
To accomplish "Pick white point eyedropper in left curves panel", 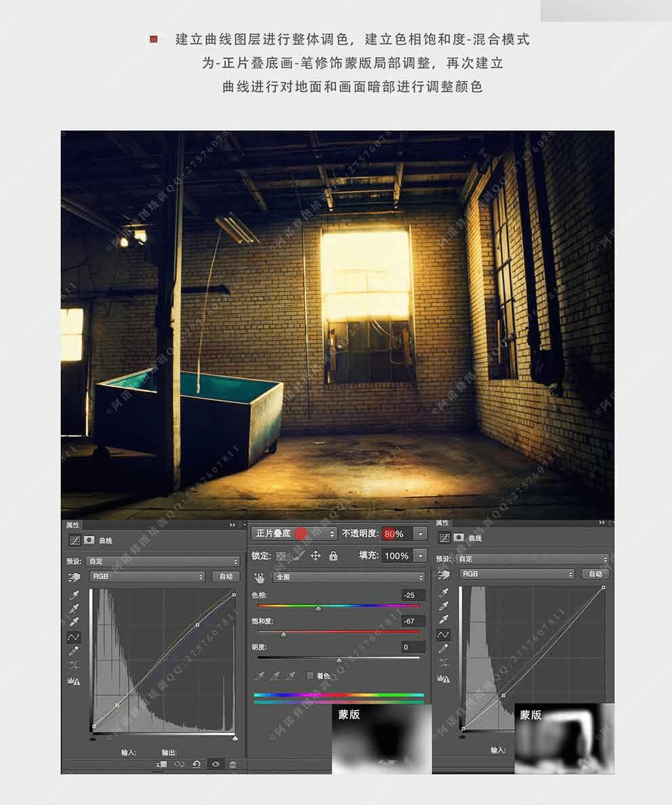I will pyautogui.click(x=74, y=622).
